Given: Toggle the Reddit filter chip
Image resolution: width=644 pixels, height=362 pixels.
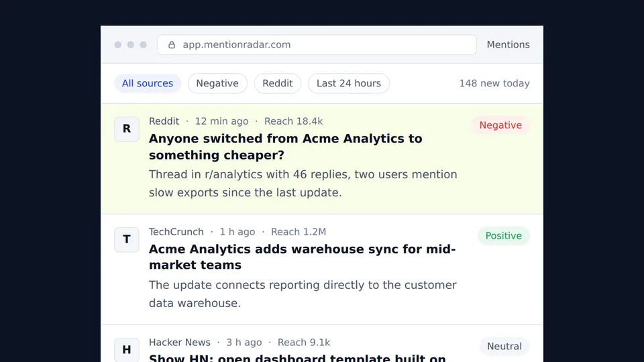Looking at the screenshot, I should click(x=278, y=83).
